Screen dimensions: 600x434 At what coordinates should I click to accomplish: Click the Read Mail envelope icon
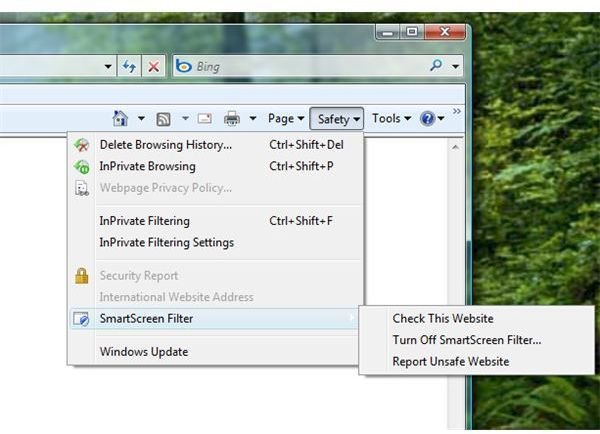pyautogui.click(x=204, y=118)
